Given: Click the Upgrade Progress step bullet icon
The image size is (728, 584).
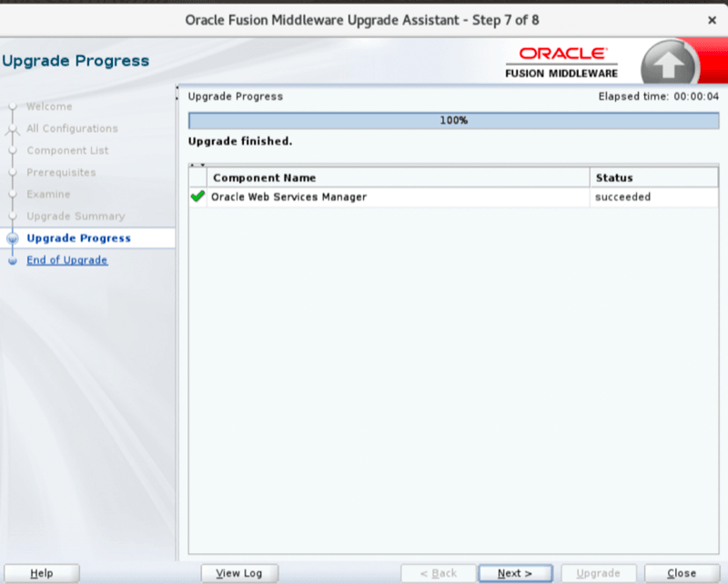Looking at the screenshot, I should pos(13,238).
